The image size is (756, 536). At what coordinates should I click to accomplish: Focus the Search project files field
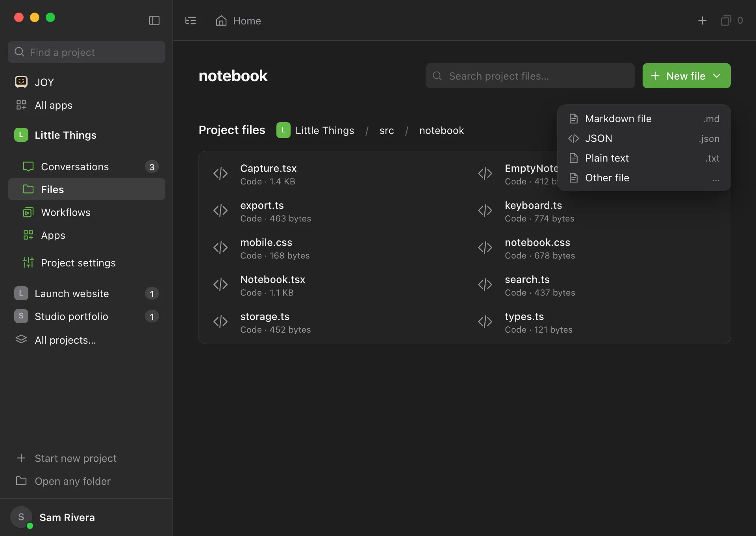[530, 76]
